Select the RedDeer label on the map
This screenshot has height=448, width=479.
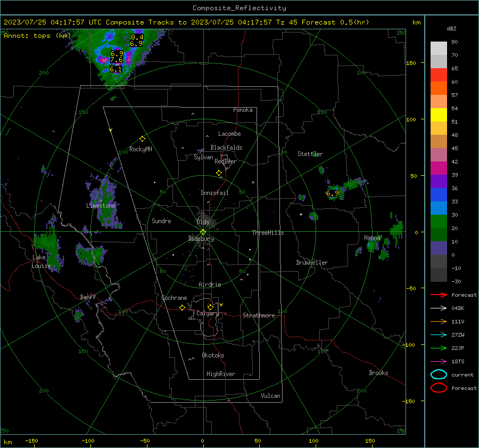[x=226, y=161]
